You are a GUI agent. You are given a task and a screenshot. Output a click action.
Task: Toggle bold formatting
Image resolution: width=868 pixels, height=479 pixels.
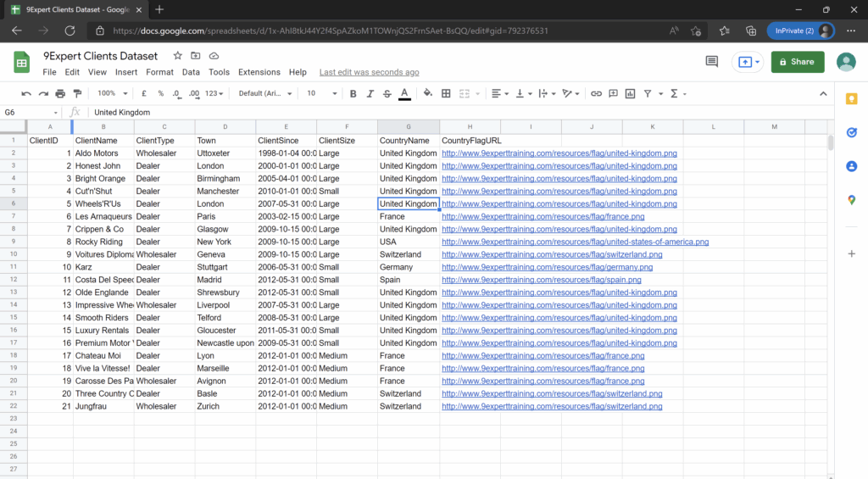point(353,93)
